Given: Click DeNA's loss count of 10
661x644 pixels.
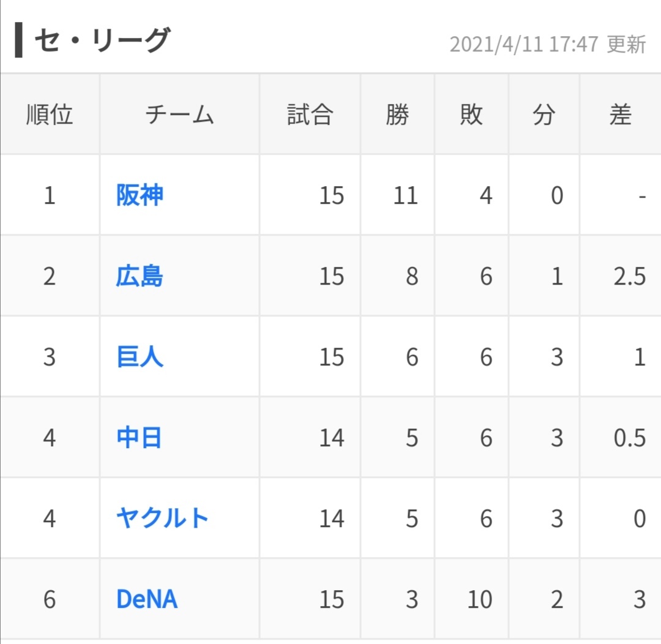Looking at the screenshot, I should 479,600.
